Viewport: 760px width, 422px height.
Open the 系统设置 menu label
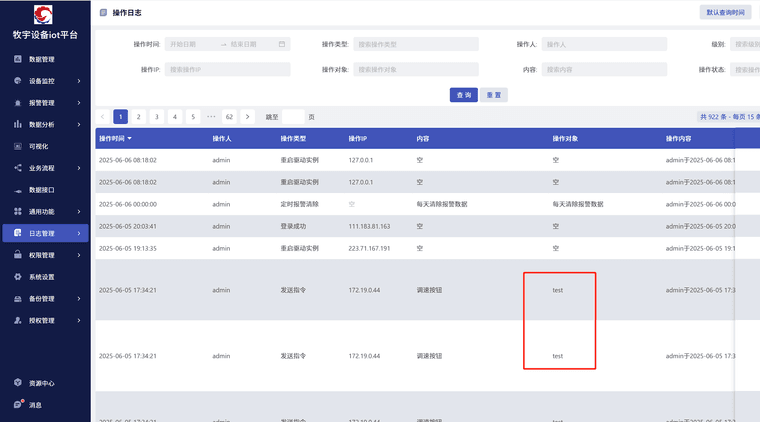point(42,277)
